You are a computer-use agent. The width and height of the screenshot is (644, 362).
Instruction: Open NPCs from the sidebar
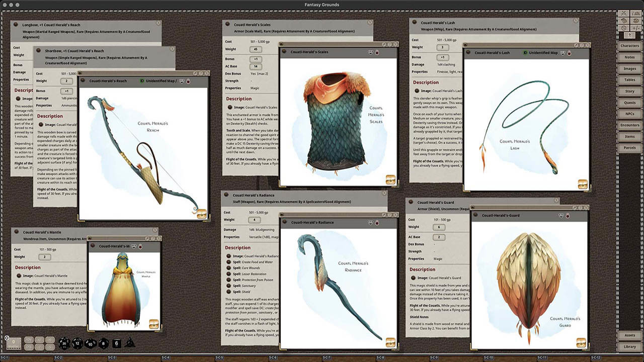629,114
